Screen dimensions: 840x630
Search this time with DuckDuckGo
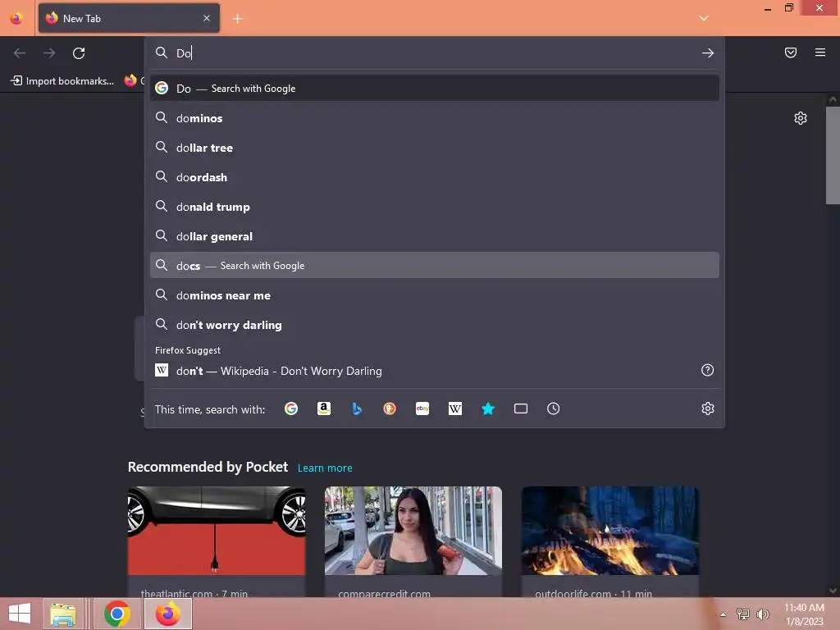(x=390, y=409)
